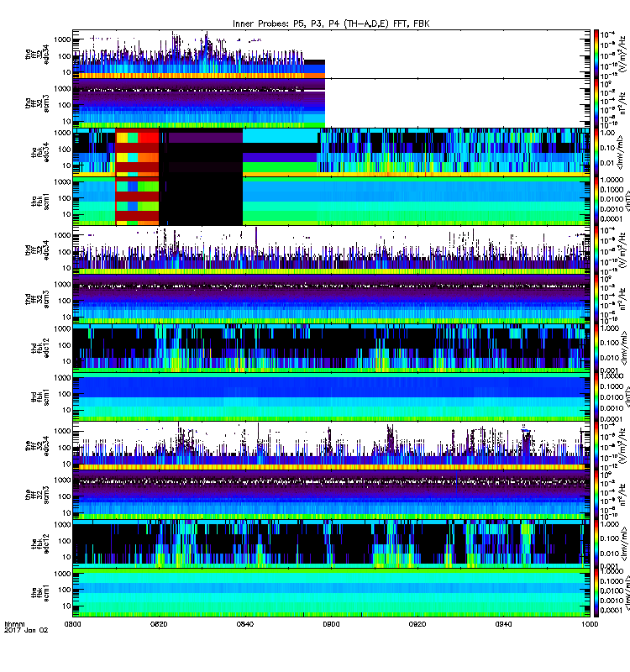
Task: Click the "2017 Jan 02" date label
Action: point(26,630)
